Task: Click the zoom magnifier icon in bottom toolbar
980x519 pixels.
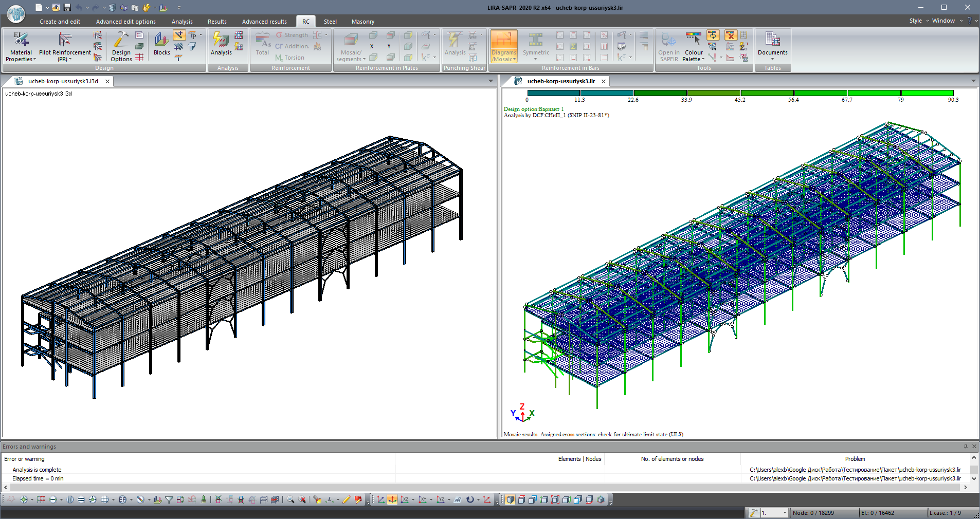Action: point(291,499)
